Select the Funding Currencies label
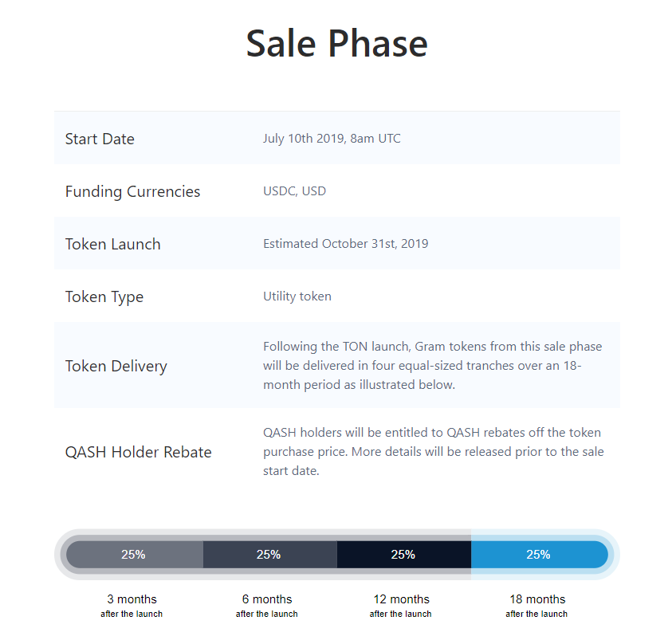 point(132,191)
